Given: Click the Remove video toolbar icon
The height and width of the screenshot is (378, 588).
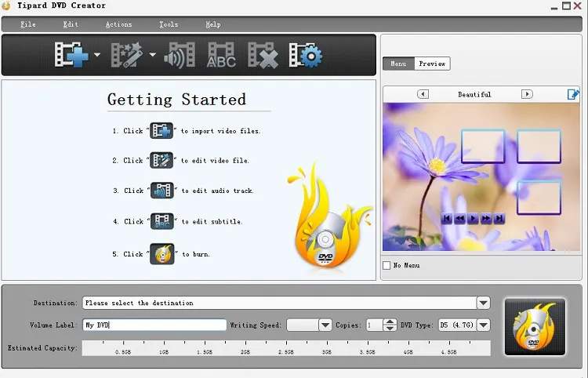Looking at the screenshot, I should point(263,56).
